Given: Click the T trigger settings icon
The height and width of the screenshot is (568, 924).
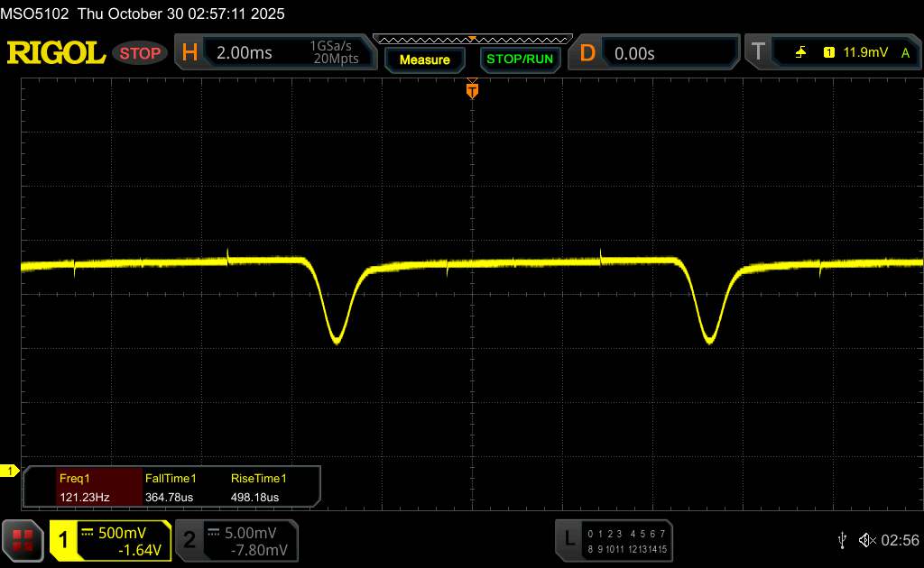Looking at the screenshot, I should click(x=758, y=53).
